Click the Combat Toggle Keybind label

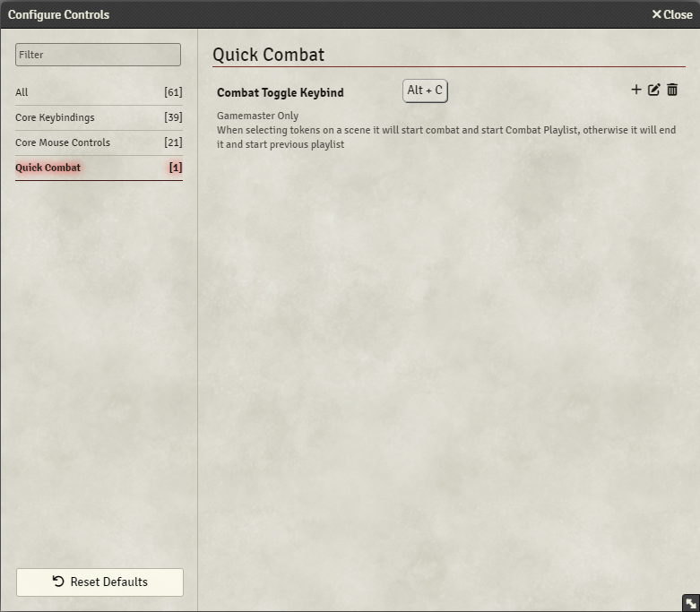click(x=281, y=93)
